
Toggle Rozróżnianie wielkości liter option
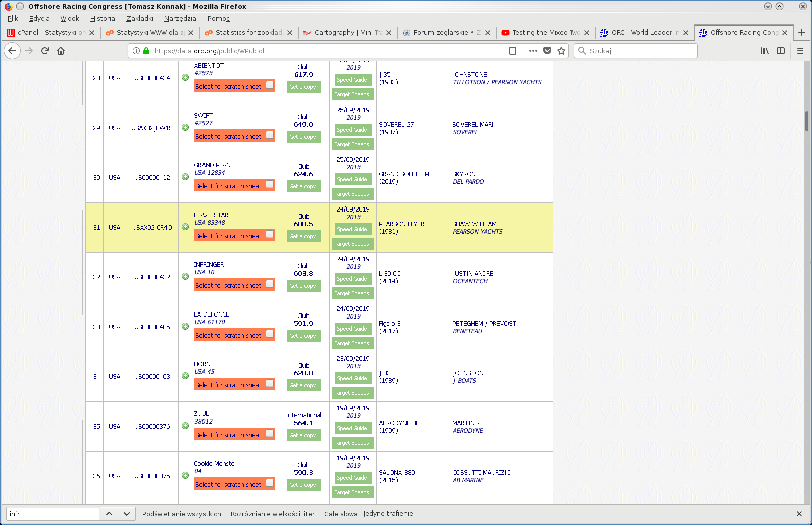click(x=272, y=514)
